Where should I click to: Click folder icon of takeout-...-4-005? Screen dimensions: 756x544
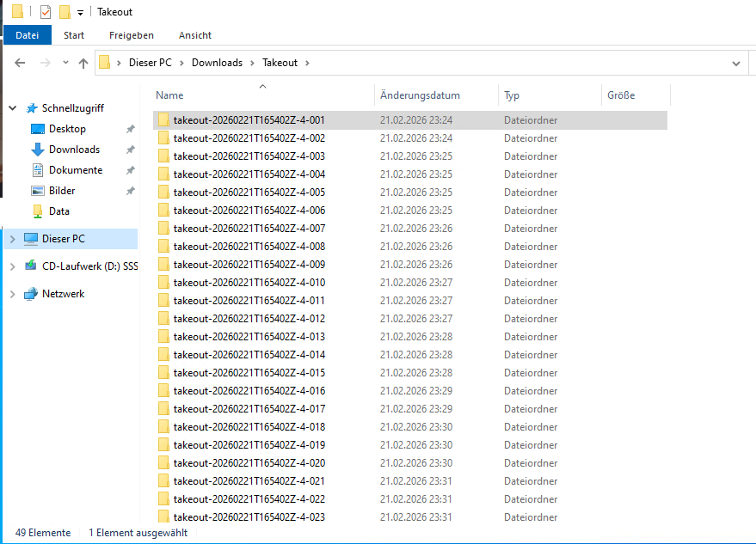click(x=163, y=193)
